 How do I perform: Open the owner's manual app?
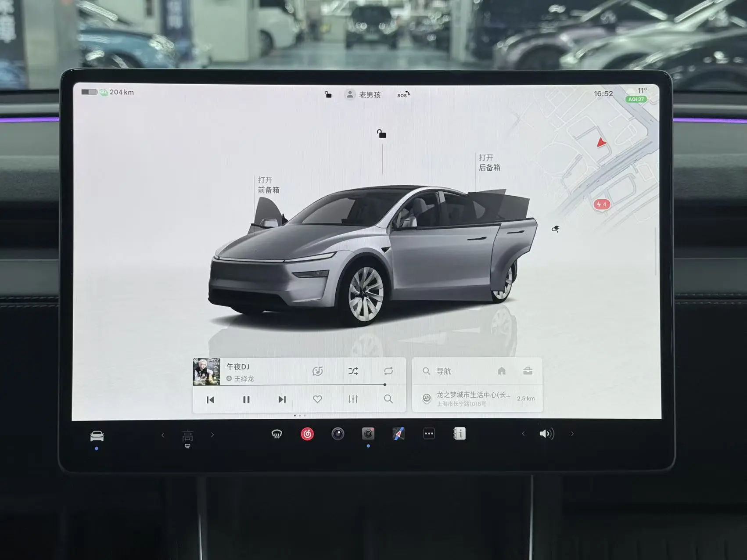tap(459, 434)
